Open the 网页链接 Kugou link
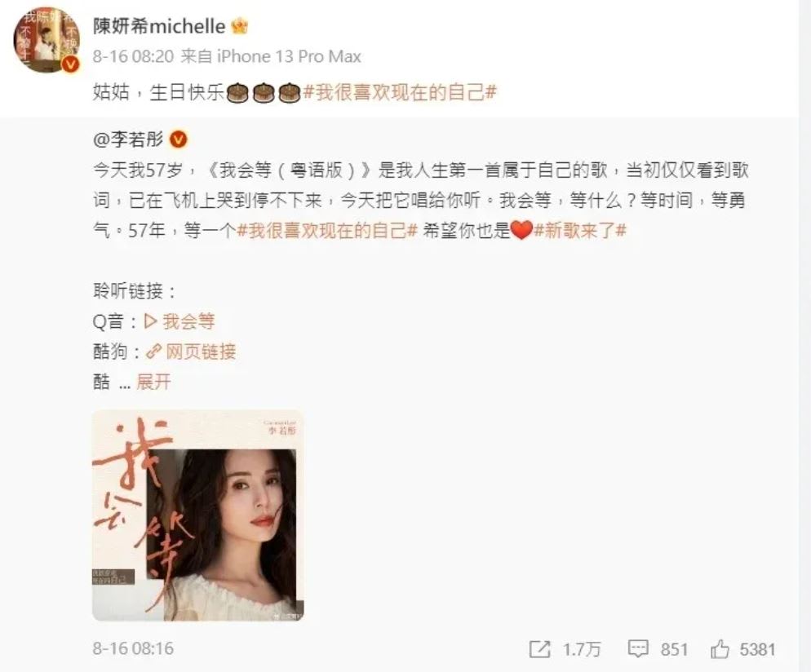This screenshot has height=672, width=811. coord(201,352)
